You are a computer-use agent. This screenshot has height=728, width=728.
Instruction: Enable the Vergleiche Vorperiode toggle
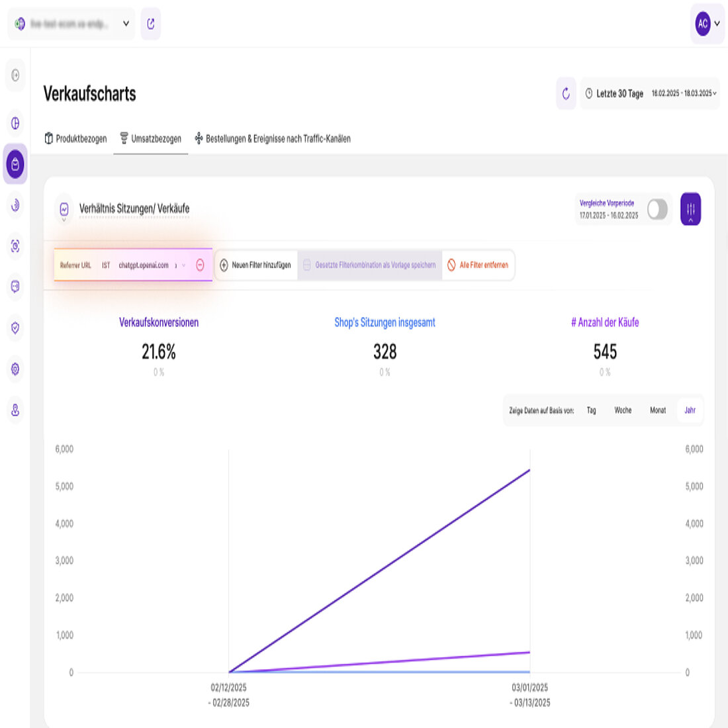tap(657, 208)
